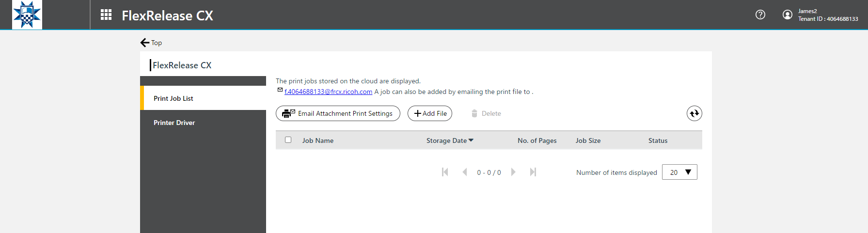Open the user account profile icon
The image size is (868, 233).
coord(788,15)
